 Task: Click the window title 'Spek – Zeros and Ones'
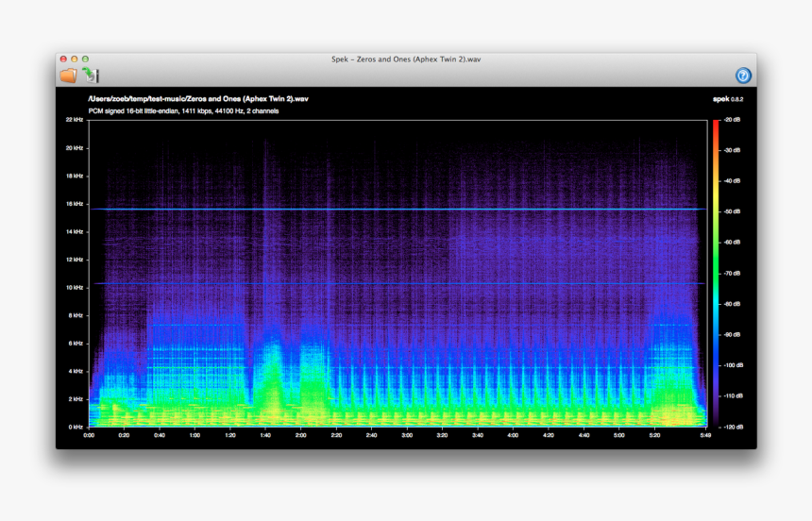(406, 59)
